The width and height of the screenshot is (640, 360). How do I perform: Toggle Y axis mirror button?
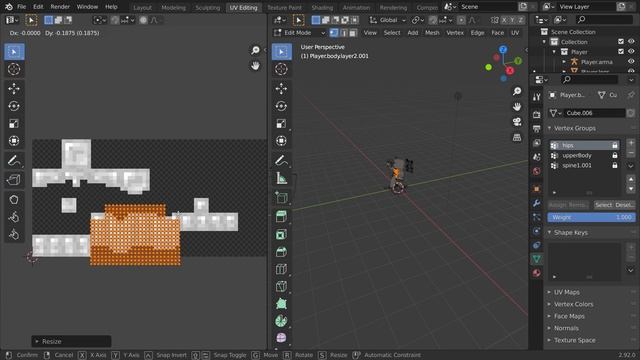513,20
